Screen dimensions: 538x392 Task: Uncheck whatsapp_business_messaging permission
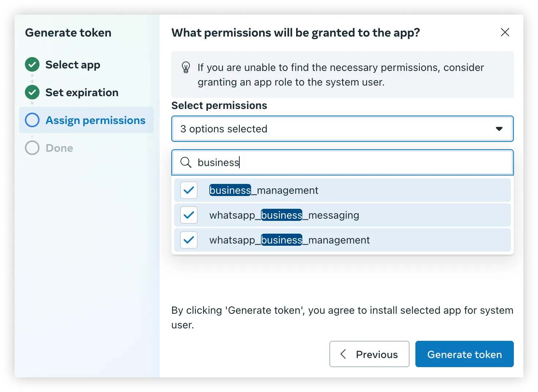click(188, 215)
